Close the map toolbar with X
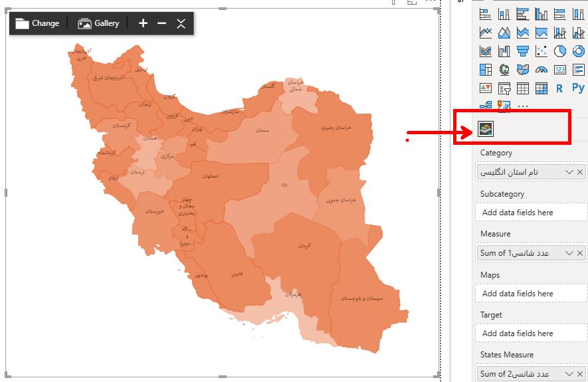This screenshot has width=588, height=382. [x=181, y=24]
